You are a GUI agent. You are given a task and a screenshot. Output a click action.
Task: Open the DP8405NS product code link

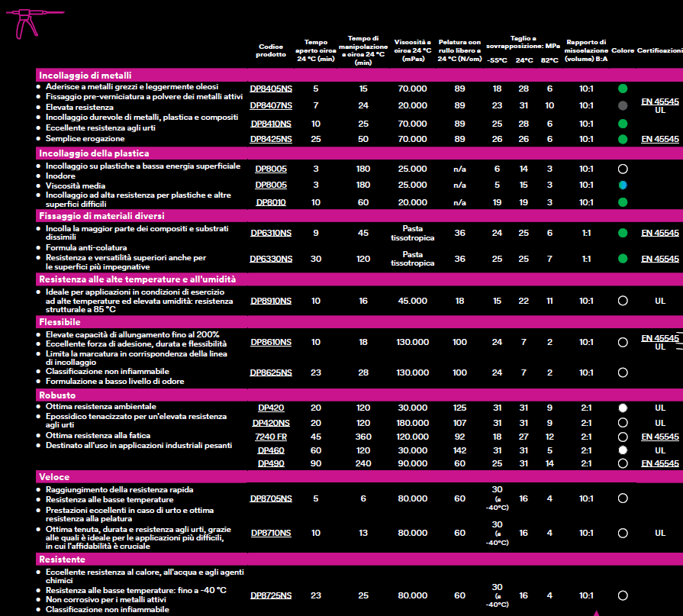[271, 89]
